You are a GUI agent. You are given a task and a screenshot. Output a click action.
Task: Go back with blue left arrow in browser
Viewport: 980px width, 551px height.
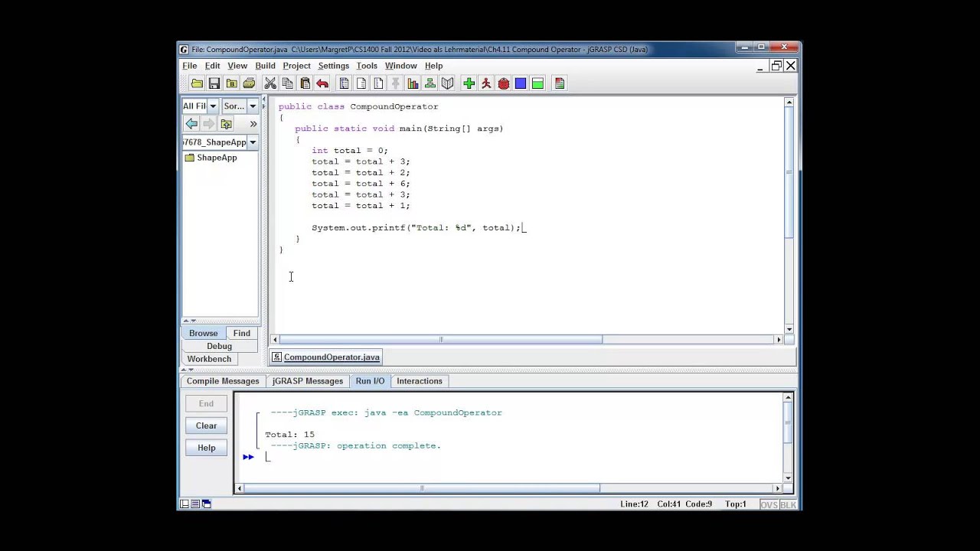(191, 123)
